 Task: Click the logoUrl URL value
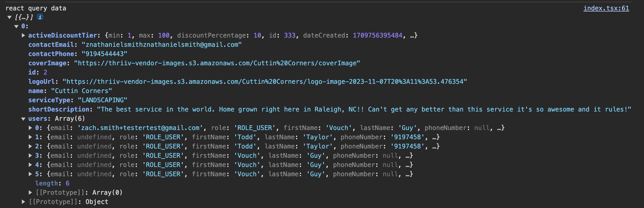point(265,81)
